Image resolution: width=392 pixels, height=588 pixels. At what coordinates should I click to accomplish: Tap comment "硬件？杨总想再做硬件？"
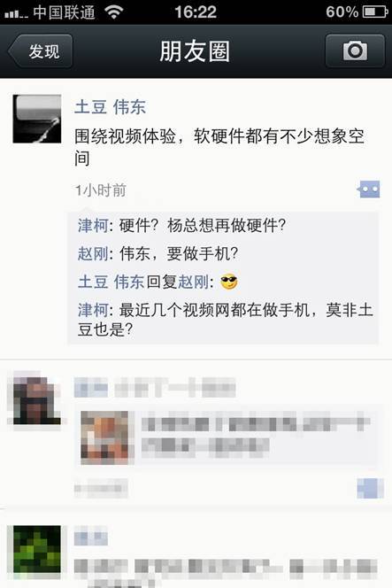point(203,226)
